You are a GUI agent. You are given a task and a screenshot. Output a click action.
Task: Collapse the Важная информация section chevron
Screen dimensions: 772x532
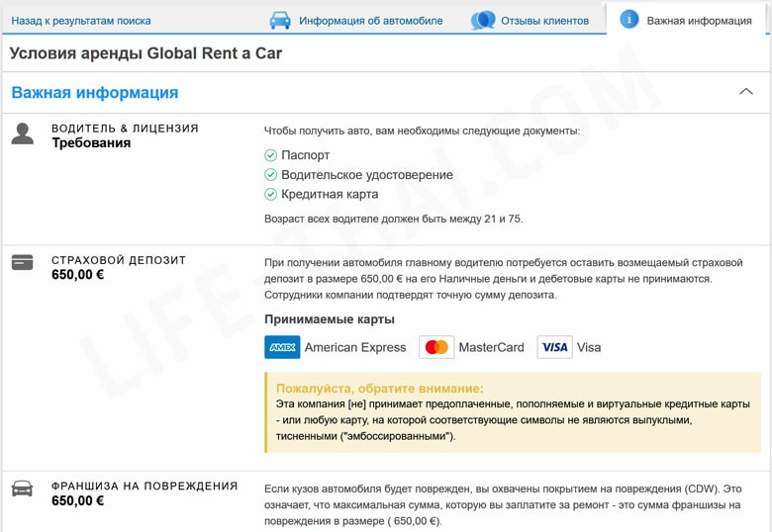(746, 92)
